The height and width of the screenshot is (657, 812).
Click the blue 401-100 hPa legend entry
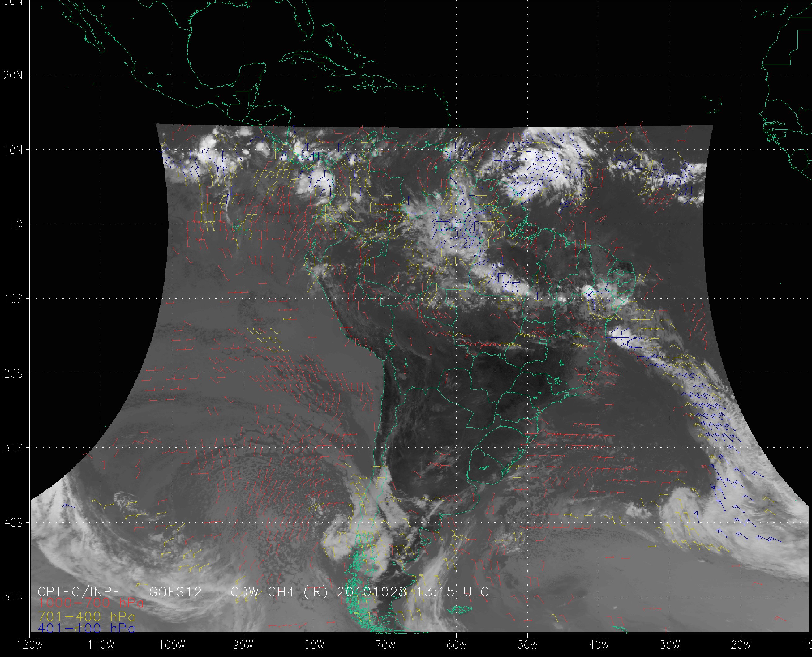tap(86, 628)
